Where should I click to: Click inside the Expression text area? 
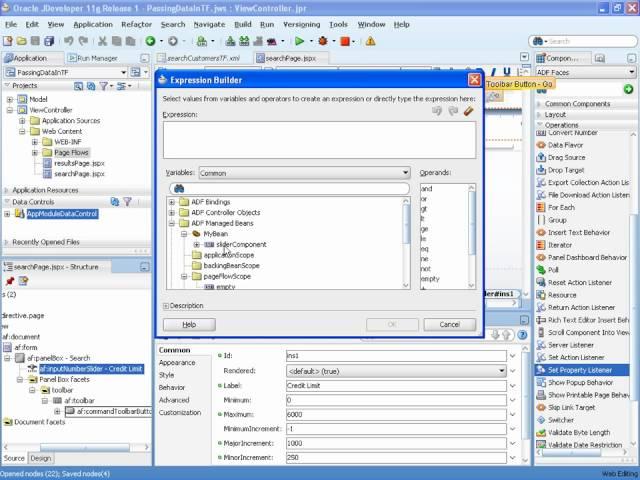(319, 140)
